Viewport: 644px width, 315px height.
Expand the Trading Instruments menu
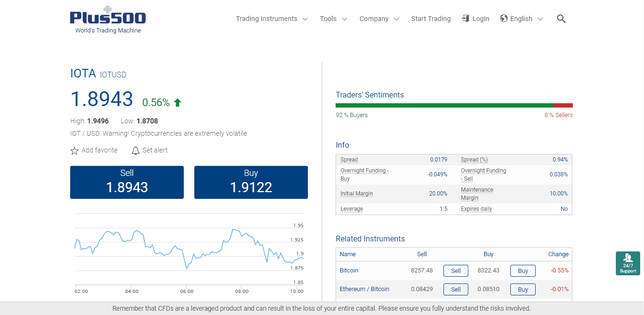click(x=272, y=19)
